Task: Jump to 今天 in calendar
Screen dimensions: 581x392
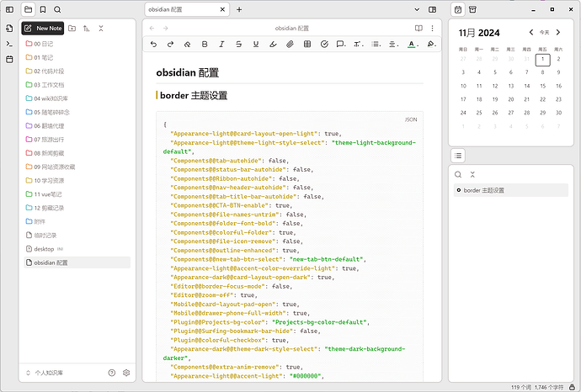Action: point(544,33)
